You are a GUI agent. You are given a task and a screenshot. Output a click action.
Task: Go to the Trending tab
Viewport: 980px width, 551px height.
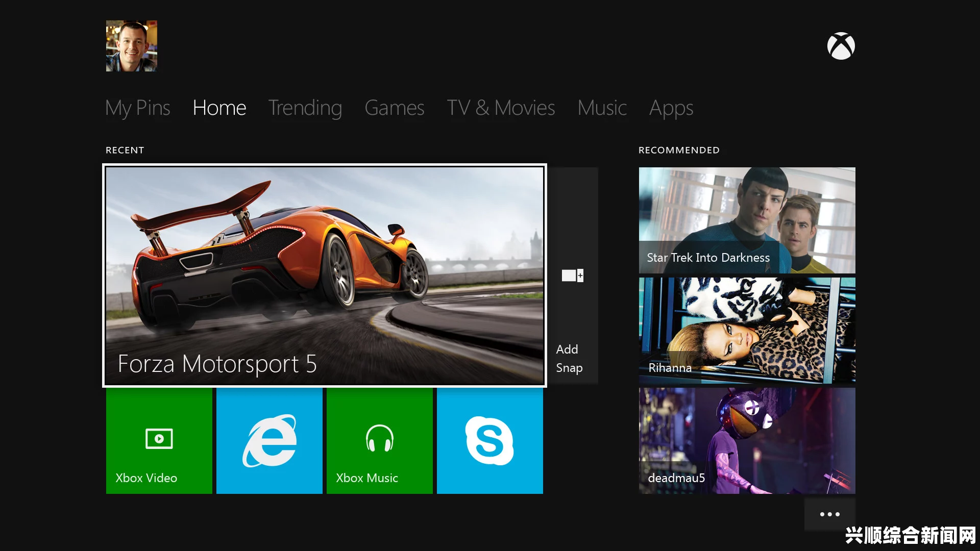[305, 108]
